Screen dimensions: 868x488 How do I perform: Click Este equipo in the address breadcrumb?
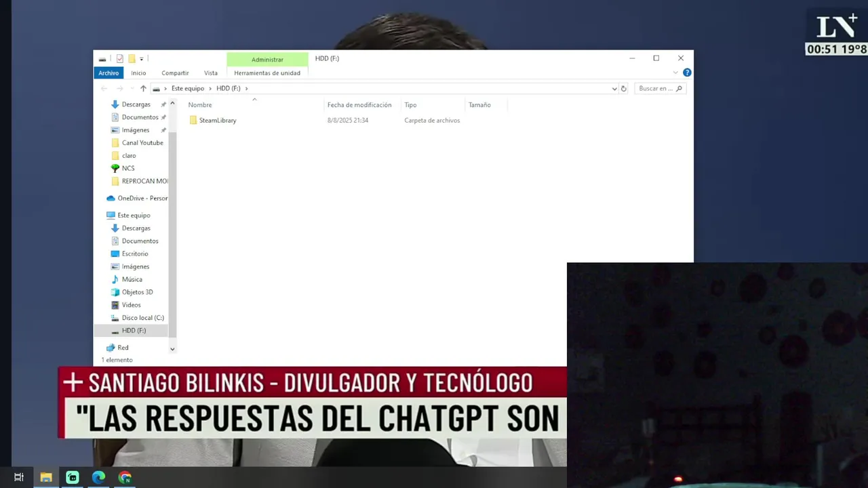pos(188,89)
